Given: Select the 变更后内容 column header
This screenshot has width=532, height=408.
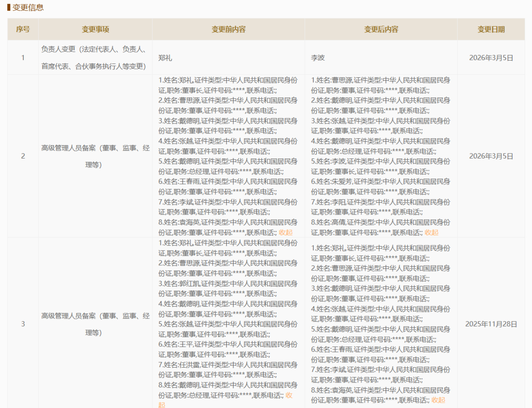Looking at the screenshot, I should click(381, 30).
